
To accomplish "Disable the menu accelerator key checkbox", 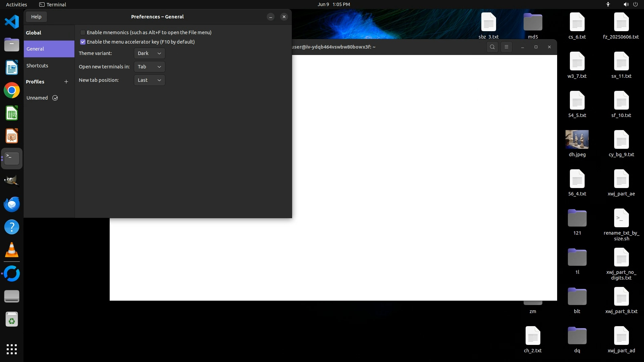I will [x=83, y=42].
